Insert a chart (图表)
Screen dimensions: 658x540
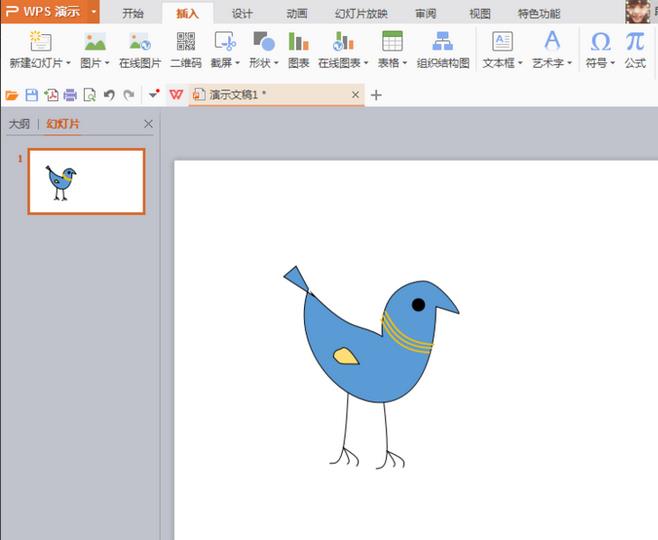pos(298,50)
